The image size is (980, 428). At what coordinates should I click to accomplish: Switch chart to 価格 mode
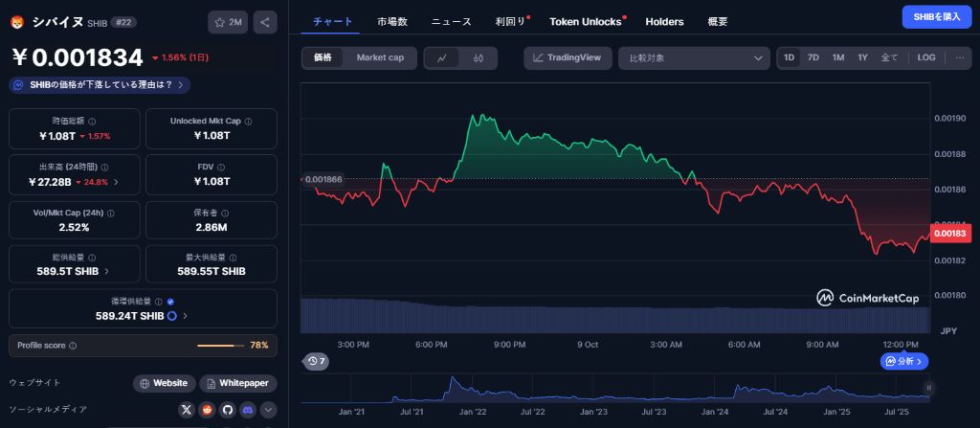tap(323, 57)
